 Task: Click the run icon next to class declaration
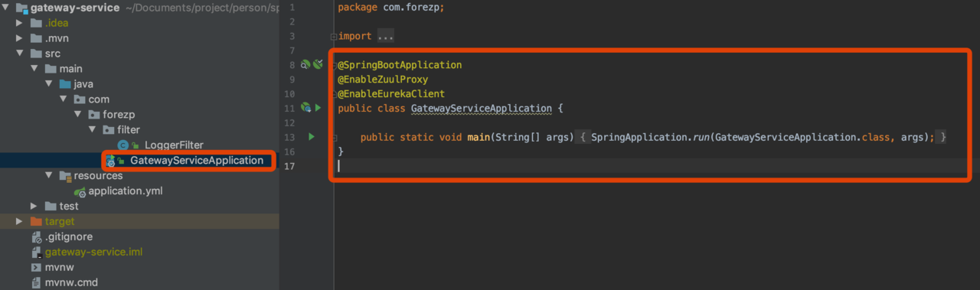coord(318,108)
